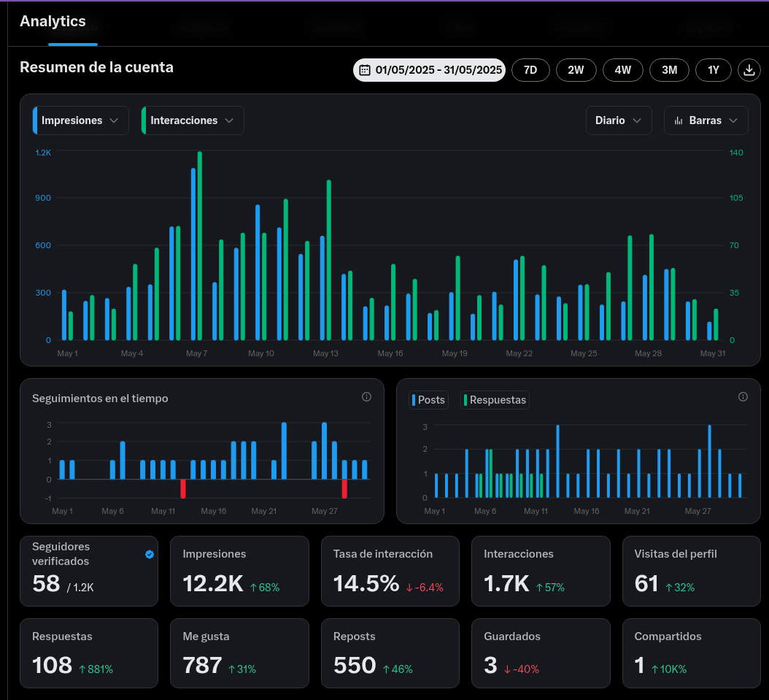This screenshot has width=769, height=700.
Task: Select the 2W time range
Action: tap(576, 70)
